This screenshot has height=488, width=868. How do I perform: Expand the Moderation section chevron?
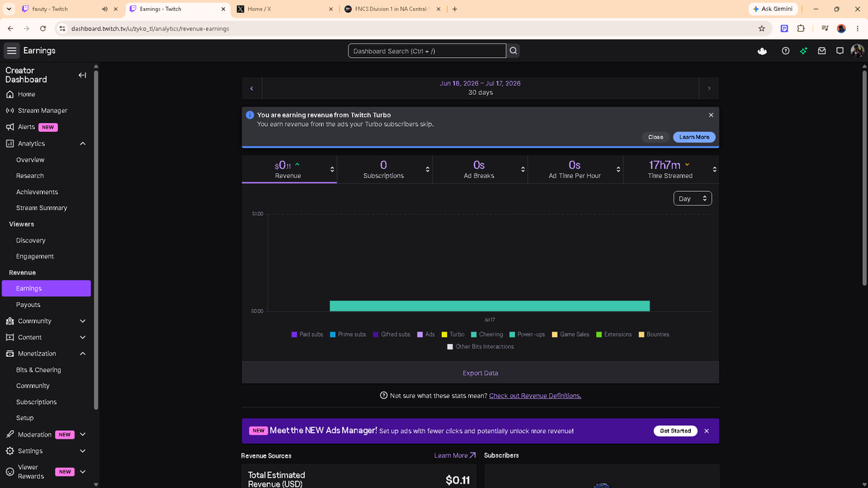pyautogui.click(x=82, y=434)
